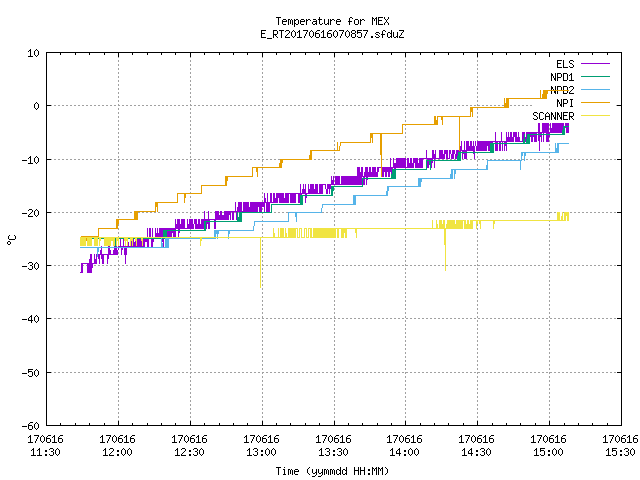Click the y-axis label -30
The height and width of the screenshot is (480, 640).
31,266
